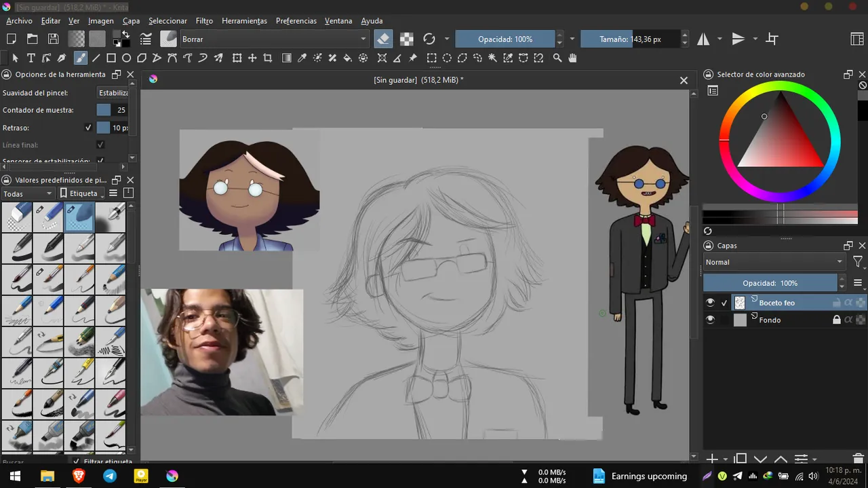Toggle horizontal mirror tool

tap(703, 39)
